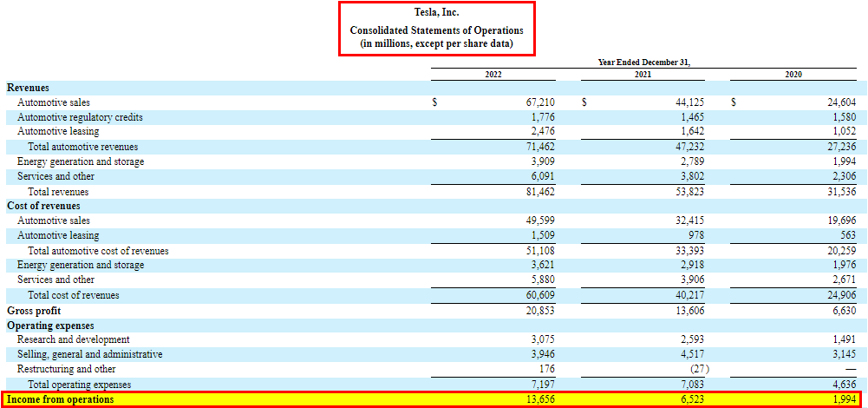Click 'Automotive regulatory credits' row label
868x408 pixels.
click(x=80, y=117)
